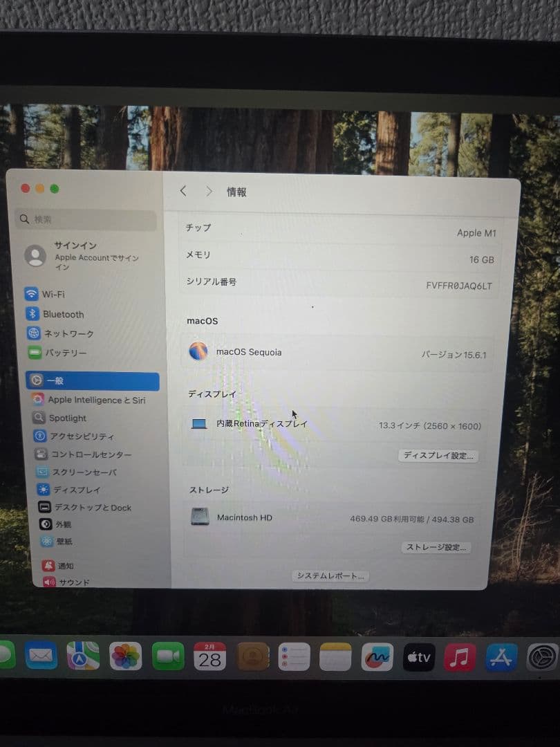The image size is (560, 747).
Task: Open FaceTime from the Dock
Action: click(168, 656)
